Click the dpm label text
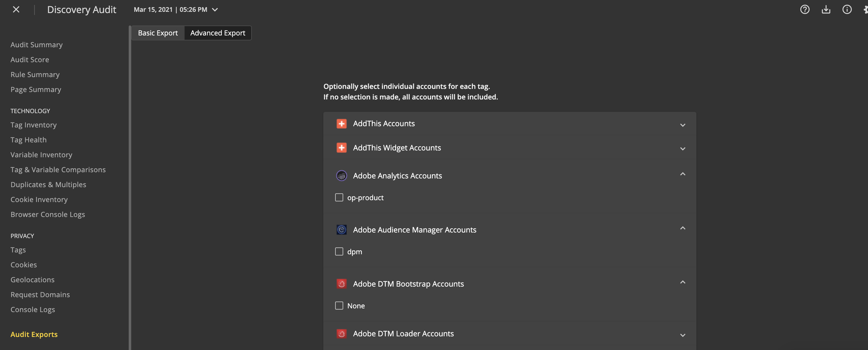The width and height of the screenshot is (868, 350). pyautogui.click(x=354, y=252)
